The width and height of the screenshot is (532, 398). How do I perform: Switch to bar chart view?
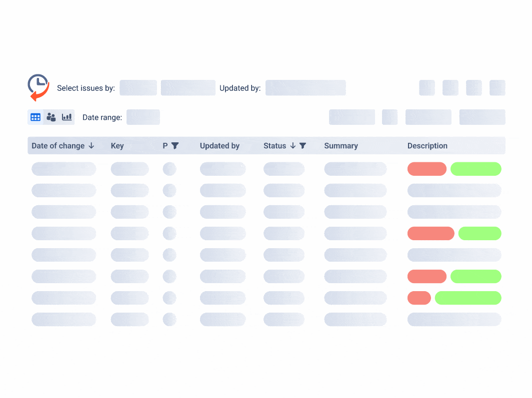coord(67,117)
